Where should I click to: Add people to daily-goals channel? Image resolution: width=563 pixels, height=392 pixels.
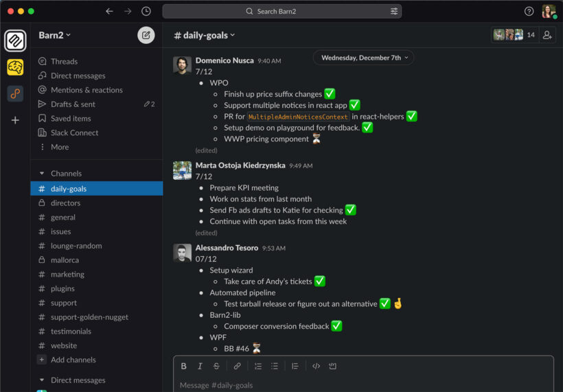pos(547,35)
